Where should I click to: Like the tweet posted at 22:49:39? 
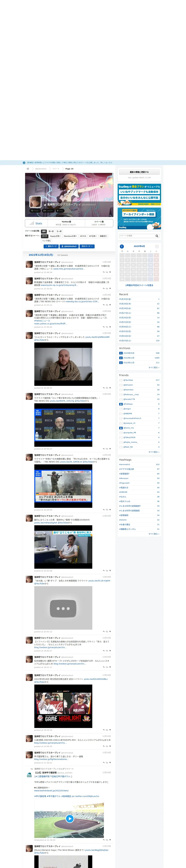pyautogui.click(x=110, y=272)
